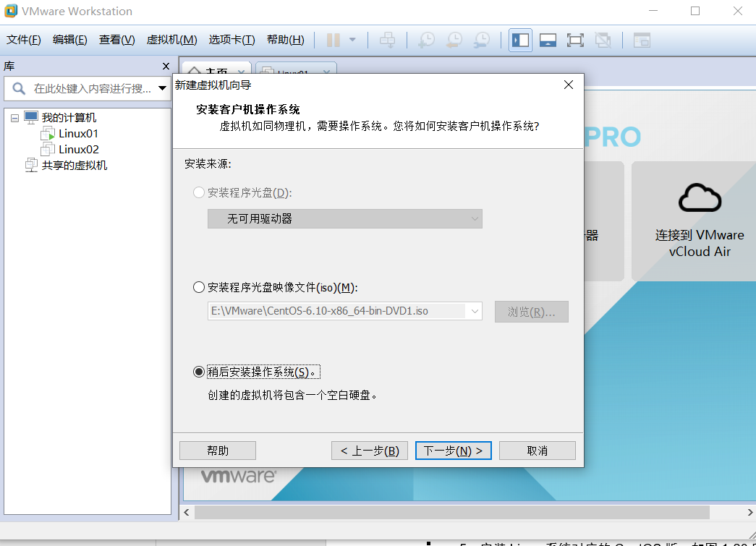This screenshot has width=756, height=546.
Task: Select the take snapshot icon
Action: (x=426, y=40)
